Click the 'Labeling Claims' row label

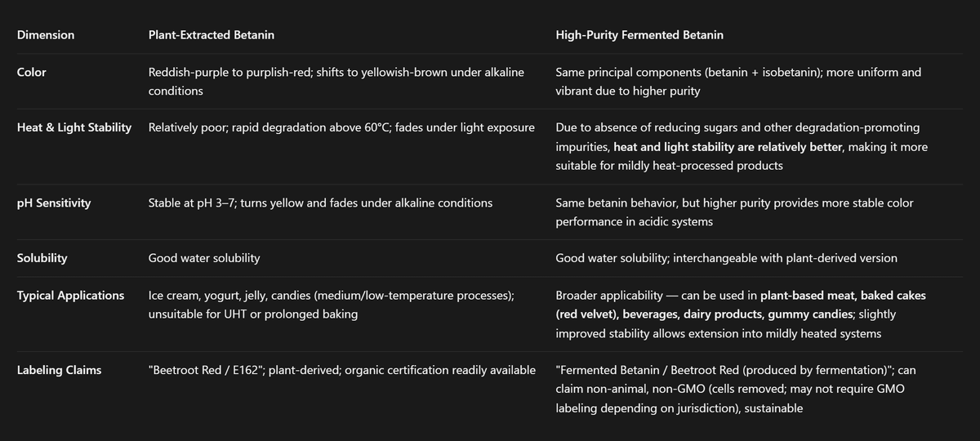click(x=59, y=370)
